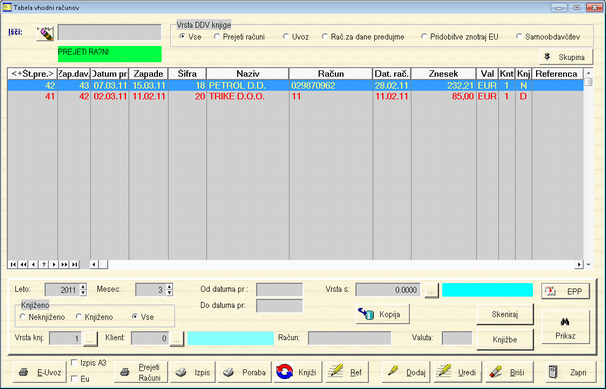606x389 pixels.
Task: Click the Išči search text field
Action: [x=109, y=32]
